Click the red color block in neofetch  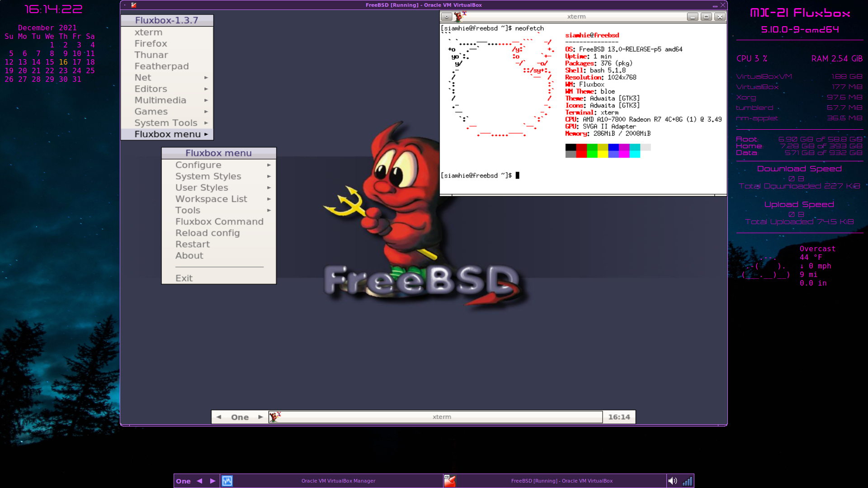pos(581,147)
